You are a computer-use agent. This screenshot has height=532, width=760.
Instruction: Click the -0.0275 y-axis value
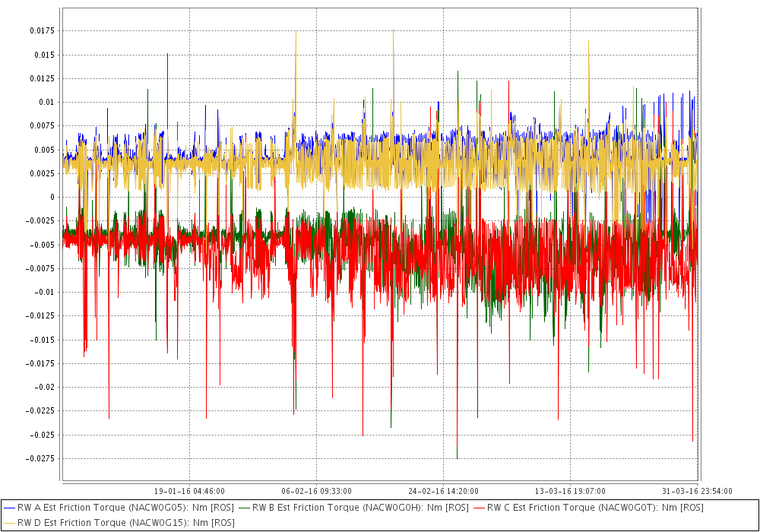point(41,458)
